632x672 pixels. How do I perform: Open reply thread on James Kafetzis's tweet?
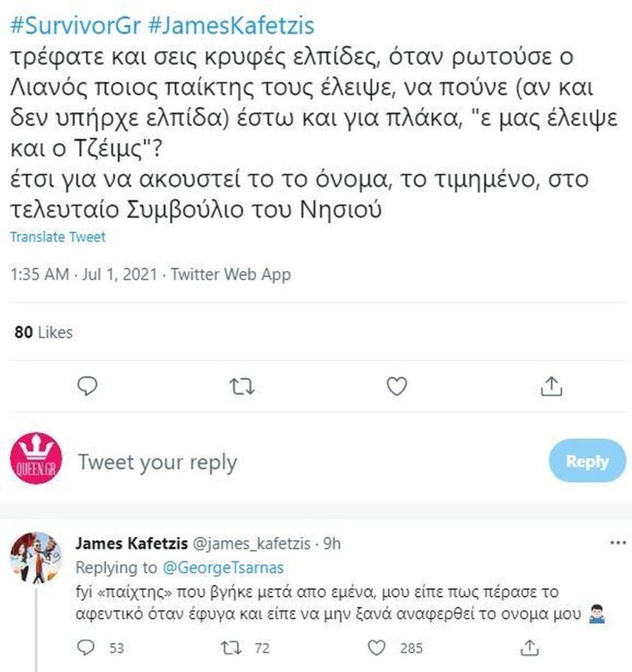pos(88,647)
